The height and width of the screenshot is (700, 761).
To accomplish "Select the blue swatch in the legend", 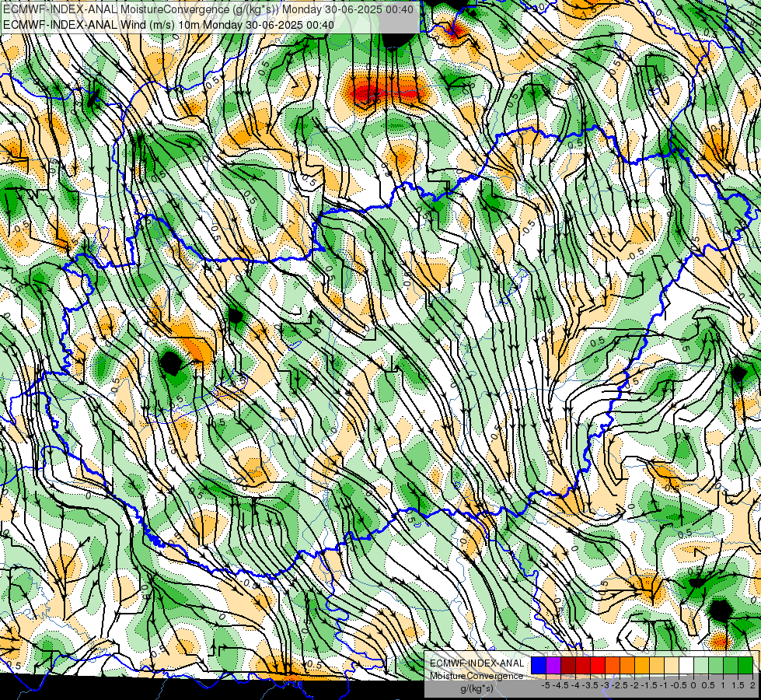I will (539, 665).
